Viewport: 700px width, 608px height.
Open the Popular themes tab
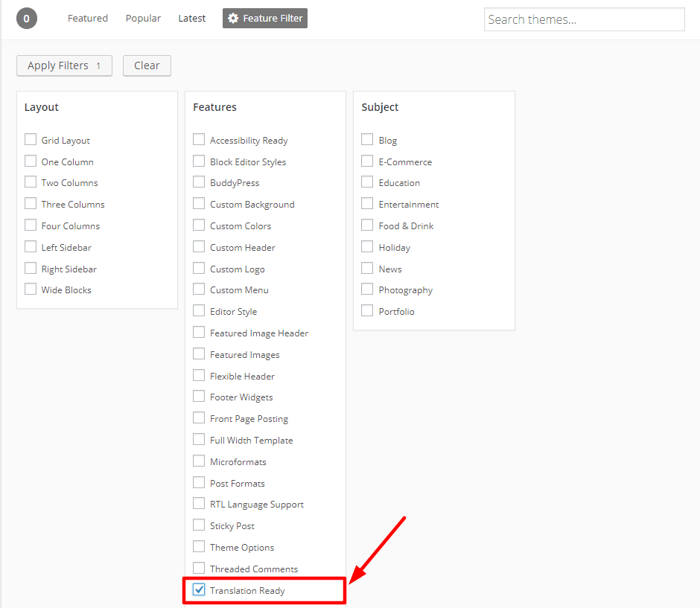(x=143, y=19)
